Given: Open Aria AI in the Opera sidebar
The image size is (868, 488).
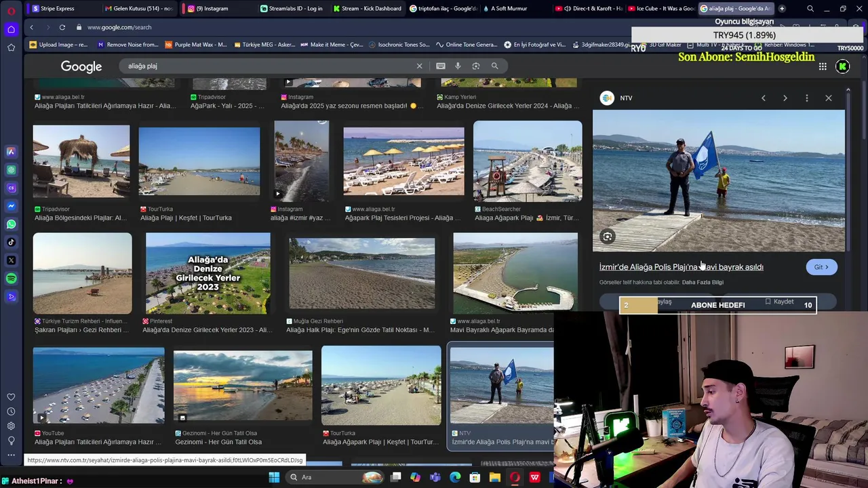Looking at the screenshot, I should 11,152.
